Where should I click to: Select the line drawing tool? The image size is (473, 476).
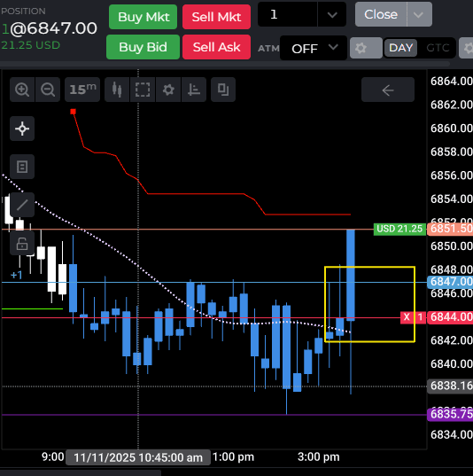pyautogui.click(x=22, y=205)
